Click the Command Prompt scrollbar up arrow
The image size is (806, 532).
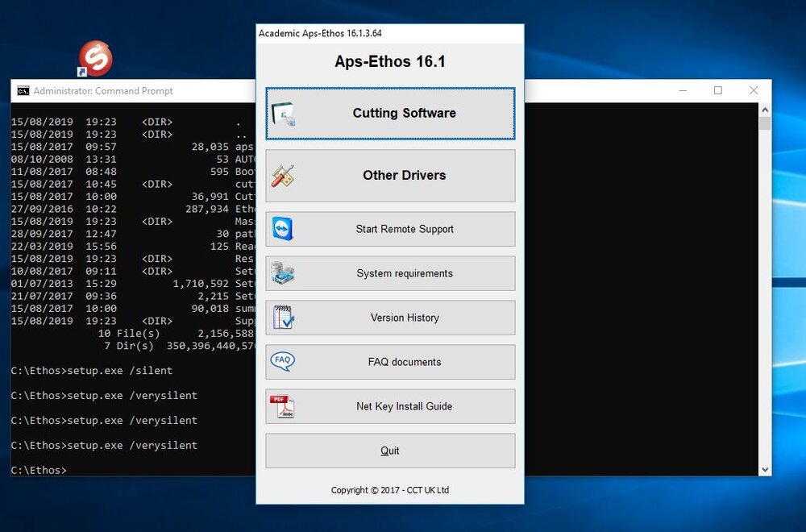765,110
